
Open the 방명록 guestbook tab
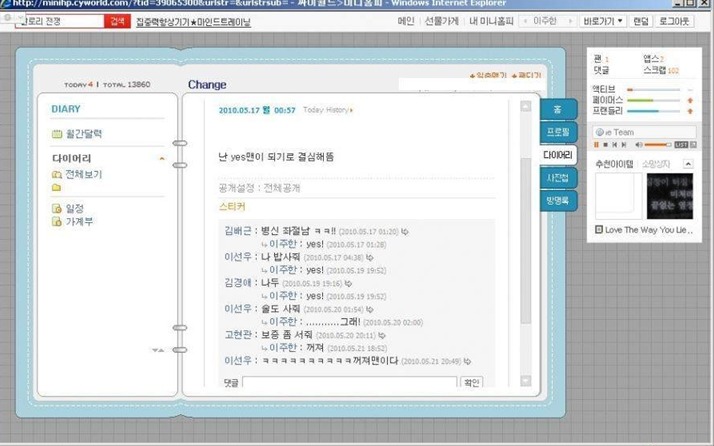557,200
